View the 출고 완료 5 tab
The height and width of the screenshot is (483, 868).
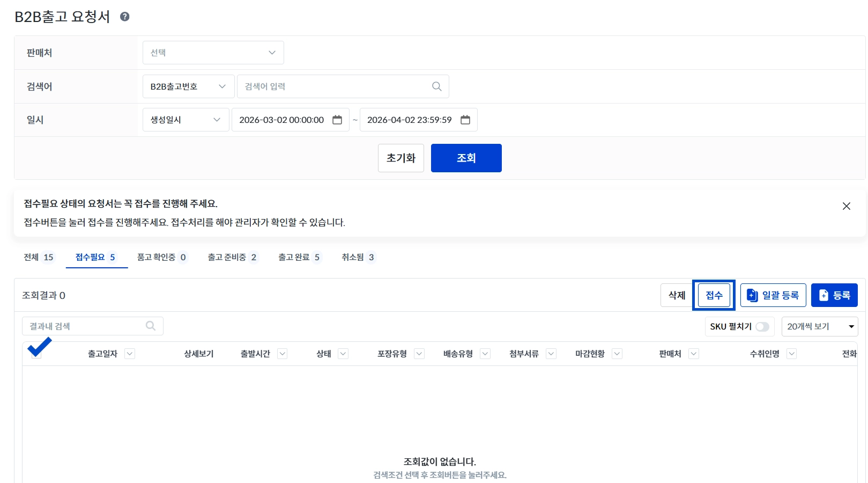tap(300, 257)
